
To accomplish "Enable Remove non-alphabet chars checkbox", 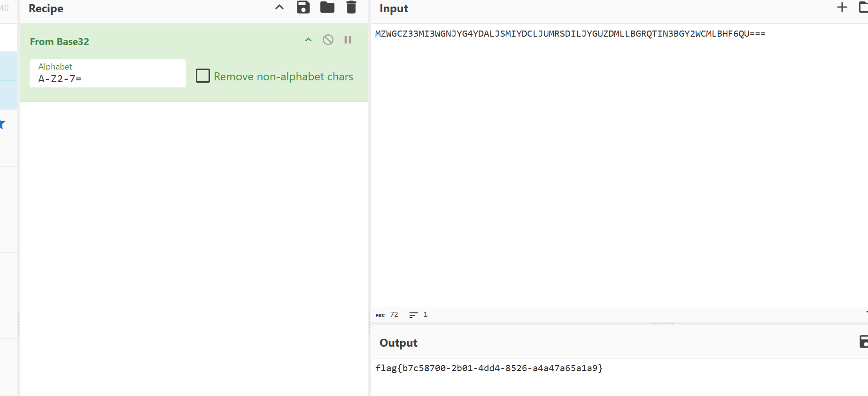I will pos(203,76).
